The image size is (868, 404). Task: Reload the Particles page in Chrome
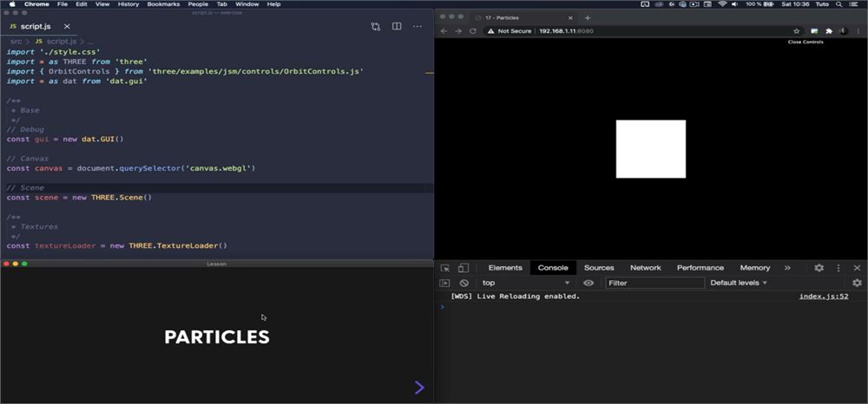point(473,31)
